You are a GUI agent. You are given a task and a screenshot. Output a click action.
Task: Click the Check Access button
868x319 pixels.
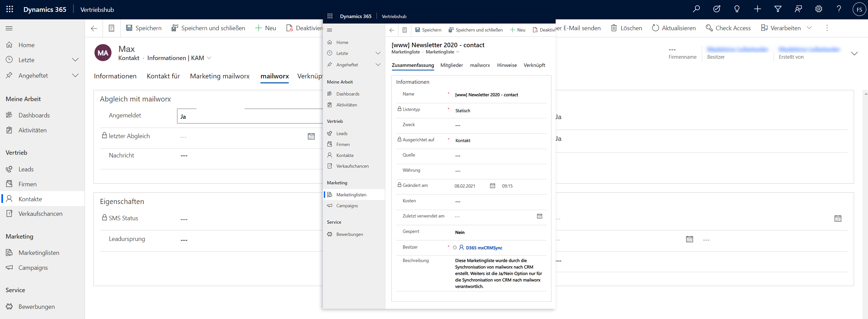(x=728, y=28)
